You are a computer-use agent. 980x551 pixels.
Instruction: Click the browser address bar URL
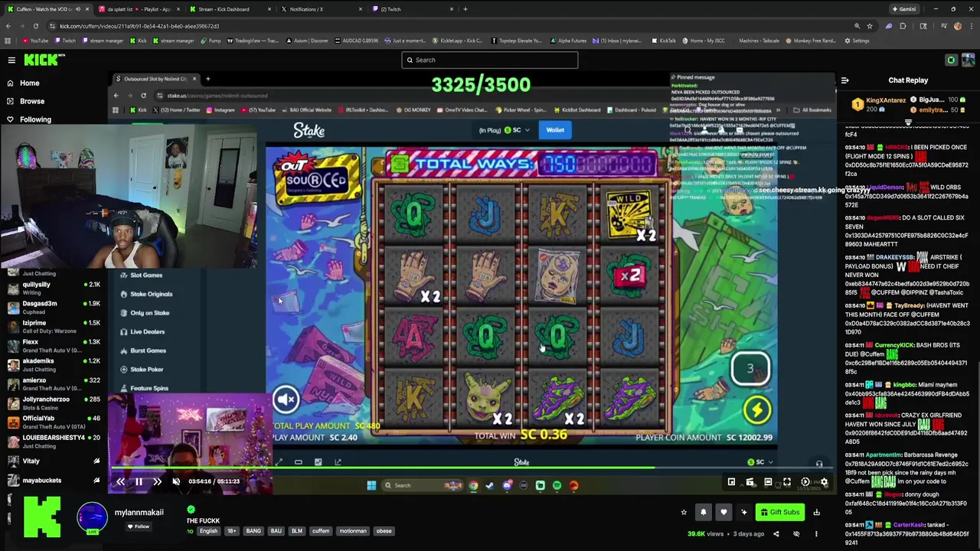tap(139, 26)
